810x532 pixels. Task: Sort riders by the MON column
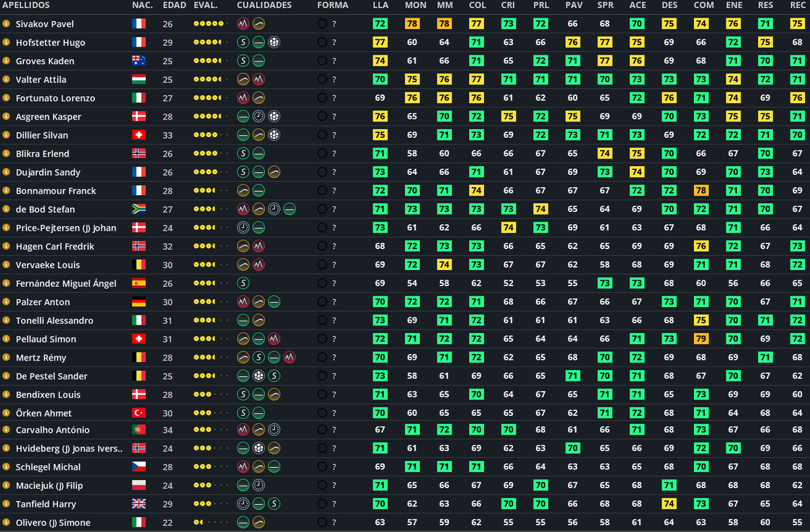[415, 5]
